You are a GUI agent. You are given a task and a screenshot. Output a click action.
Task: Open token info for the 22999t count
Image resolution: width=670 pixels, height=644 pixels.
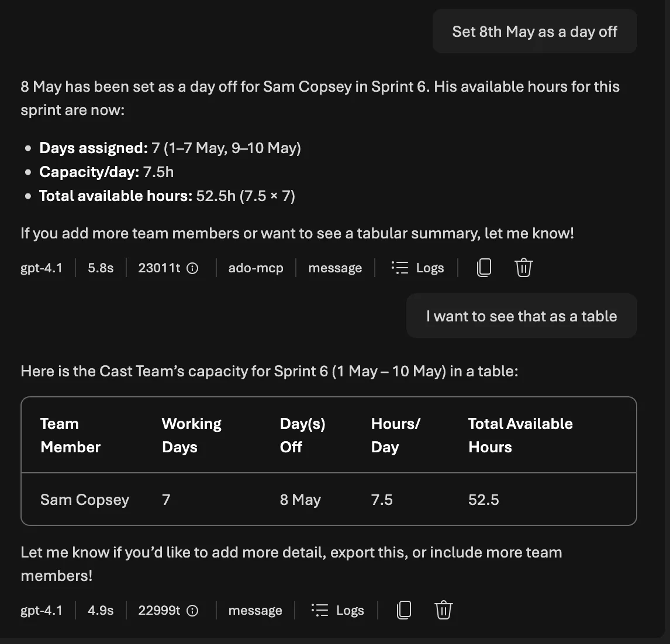[193, 610]
